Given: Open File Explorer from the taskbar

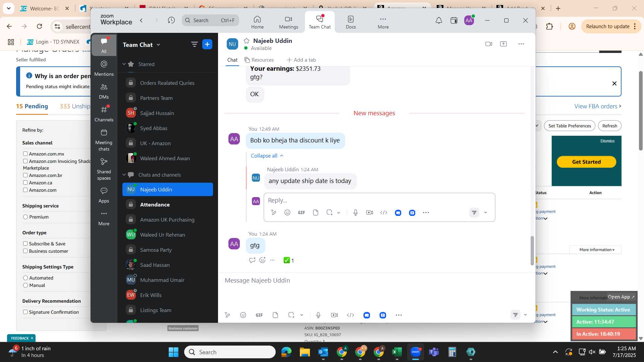Looking at the screenshot, I should (x=305, y=352).
